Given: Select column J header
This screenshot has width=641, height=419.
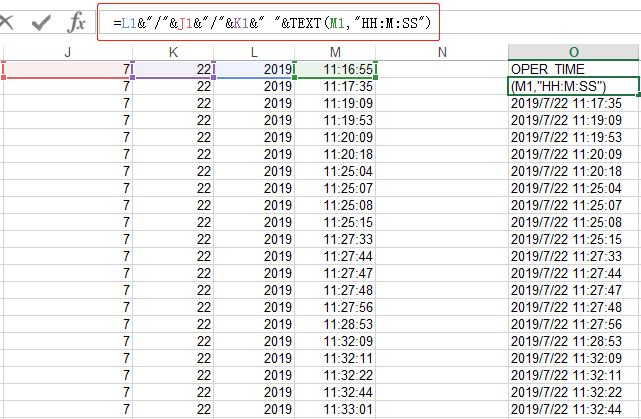Looking at the screenshot, I should tap(67, 52).
